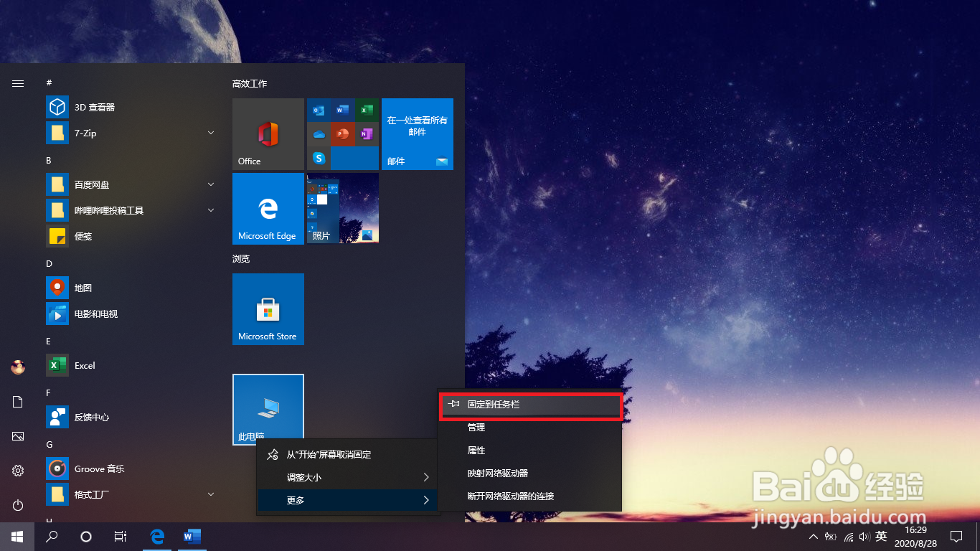980x551 pixels.
Task: Show hidden tray icons arrow
Action: click(813, 537)
